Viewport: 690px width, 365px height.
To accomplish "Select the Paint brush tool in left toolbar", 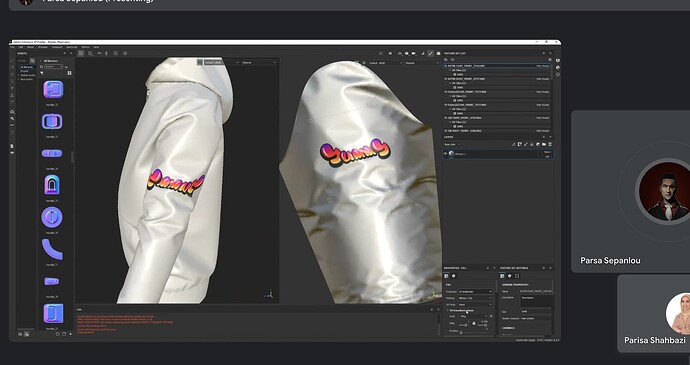I will (12, 61).
